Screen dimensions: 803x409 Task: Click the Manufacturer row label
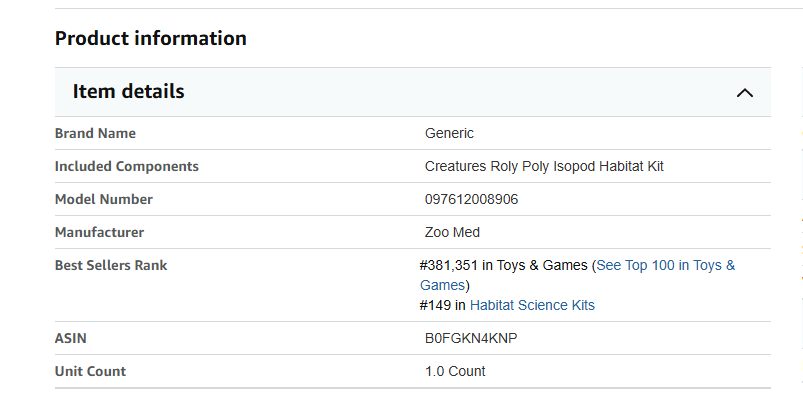click(x=99, y=232)
